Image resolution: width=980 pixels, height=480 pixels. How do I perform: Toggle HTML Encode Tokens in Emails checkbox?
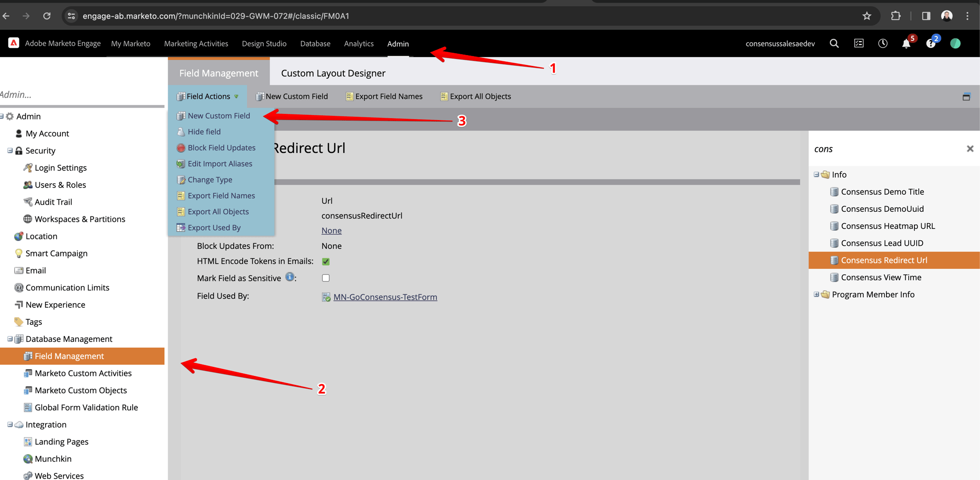tap(326, 261)
